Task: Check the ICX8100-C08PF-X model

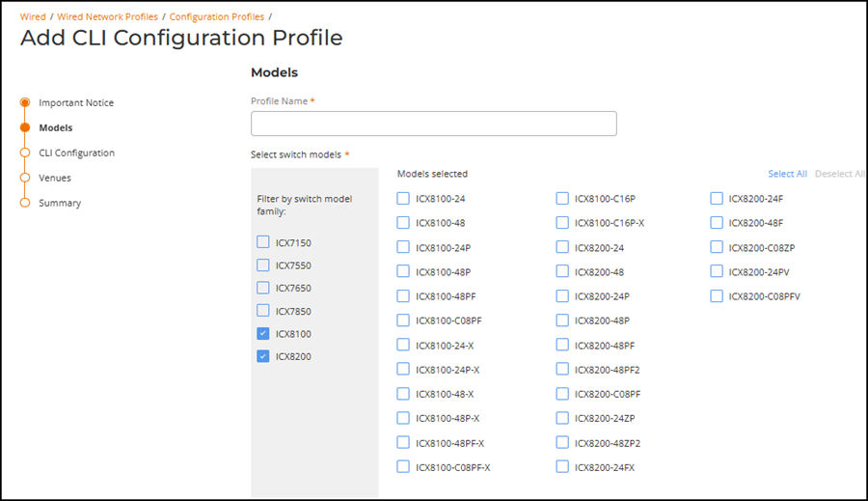Action: [403, 467]
